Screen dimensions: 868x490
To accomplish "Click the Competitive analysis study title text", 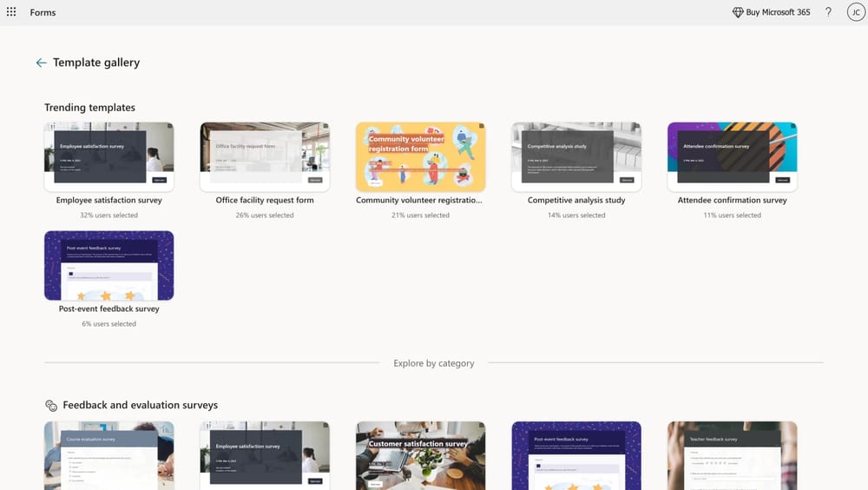I will (x=576, y=200).
